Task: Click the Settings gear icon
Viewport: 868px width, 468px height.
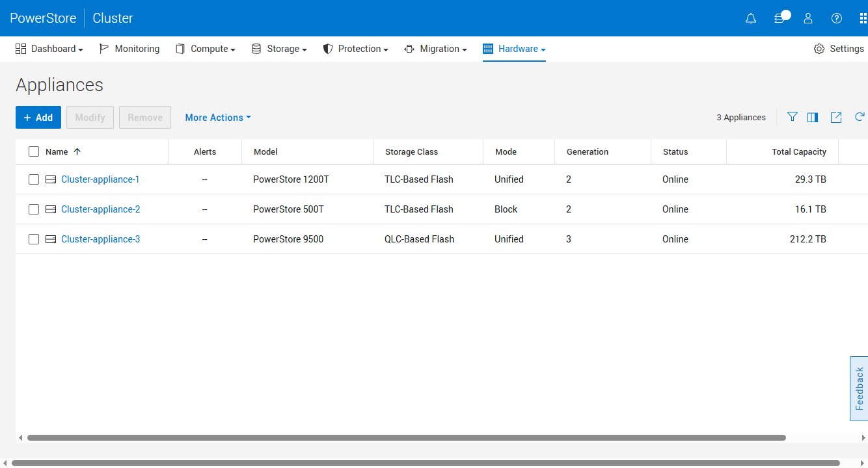Action: tap(819, 49)
